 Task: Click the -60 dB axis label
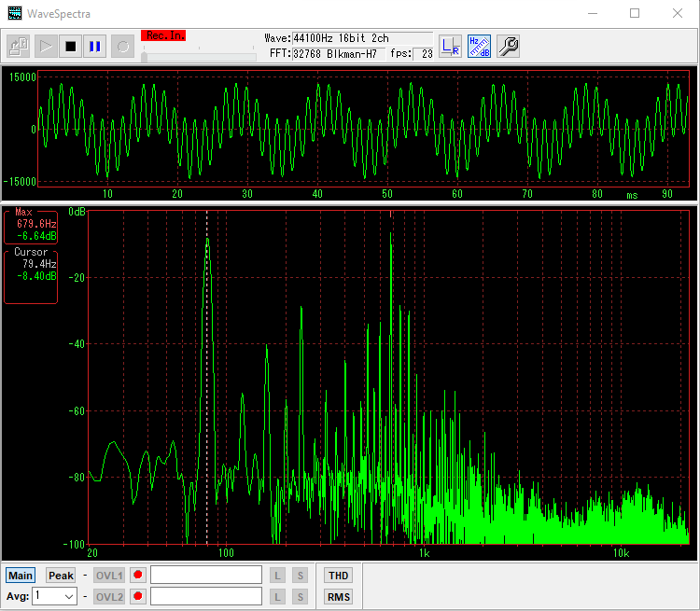[x=77, y=410]
